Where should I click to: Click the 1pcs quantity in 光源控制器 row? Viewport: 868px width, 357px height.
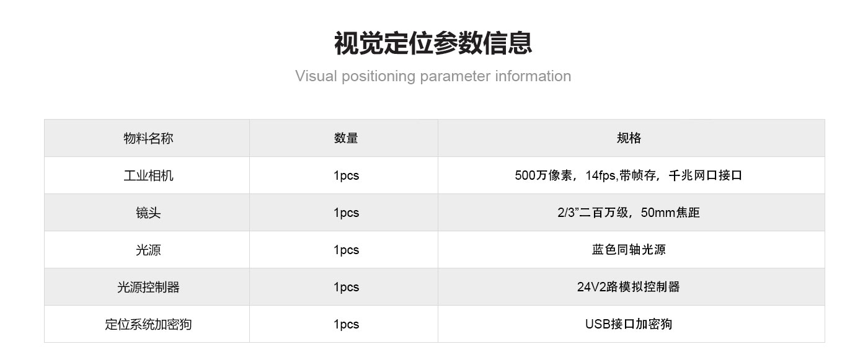[x=346, y=287]
